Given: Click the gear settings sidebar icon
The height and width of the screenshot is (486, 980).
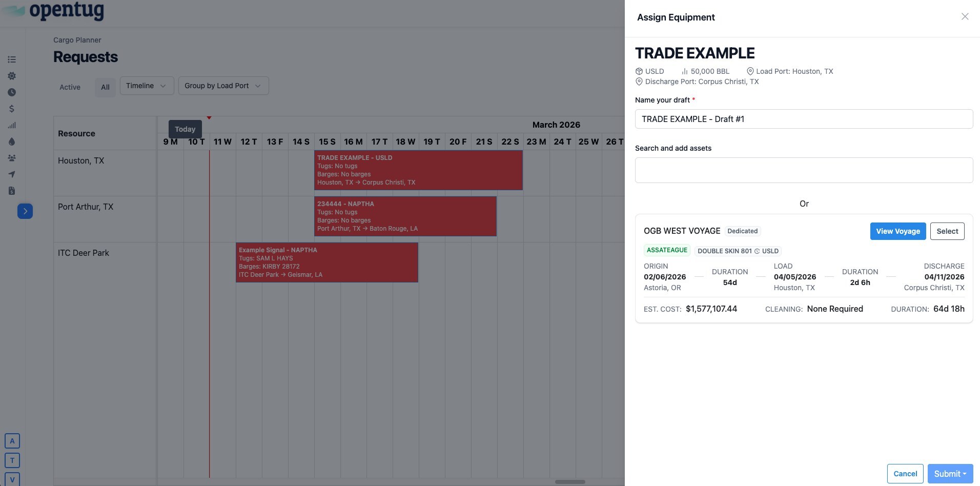Looking at the screenshot, I should [12, 76].
